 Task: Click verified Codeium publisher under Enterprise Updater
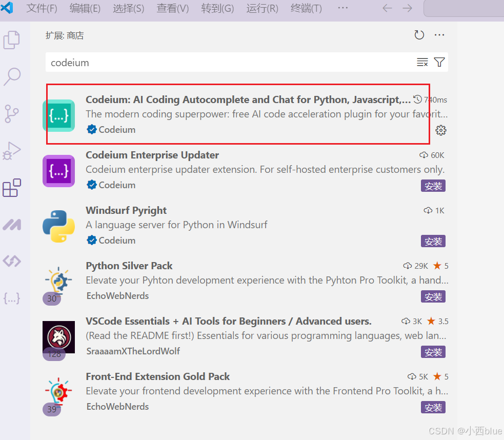click(x=111, y=185)
